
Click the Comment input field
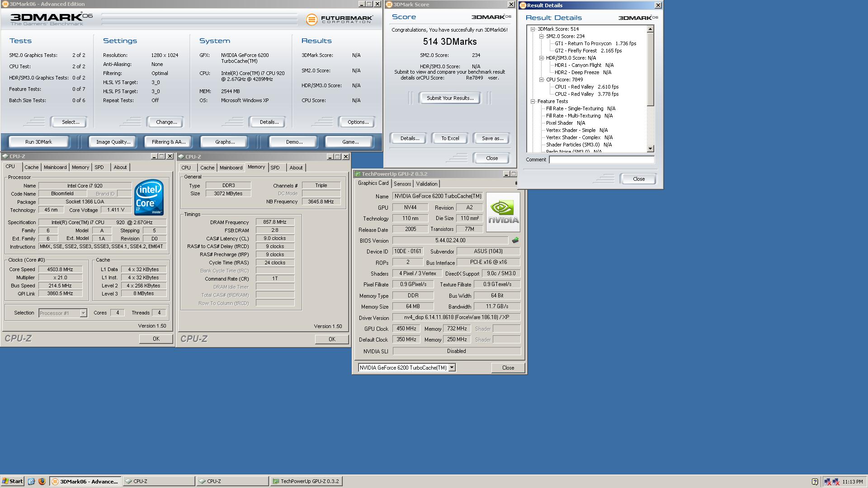[602, 160]
